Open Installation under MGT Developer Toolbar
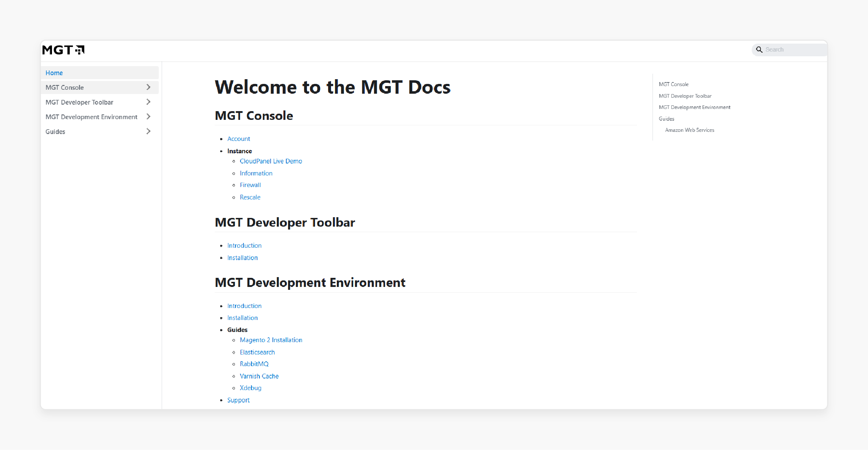Viewport: 868px width, 450px height. (x=242, y=258)
